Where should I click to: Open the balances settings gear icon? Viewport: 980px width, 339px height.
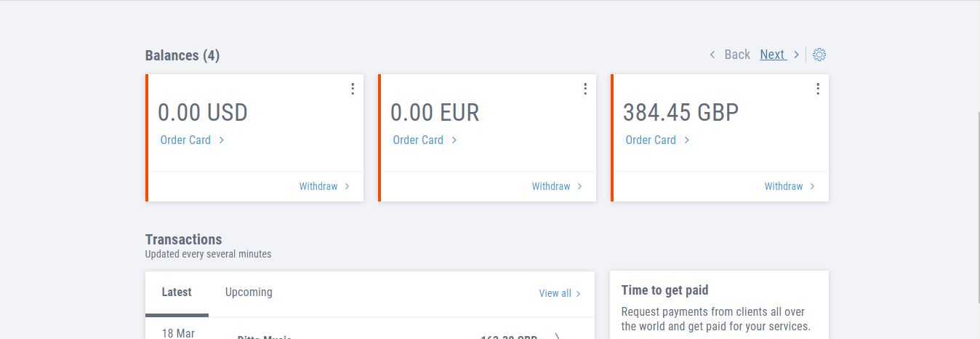tap(819, 55)
